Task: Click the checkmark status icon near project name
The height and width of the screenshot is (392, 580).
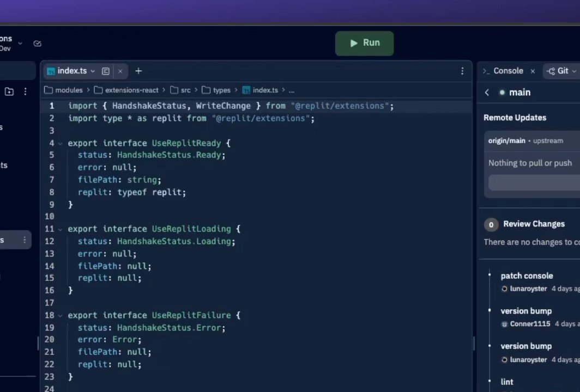Action: click(x=37, y=44)
